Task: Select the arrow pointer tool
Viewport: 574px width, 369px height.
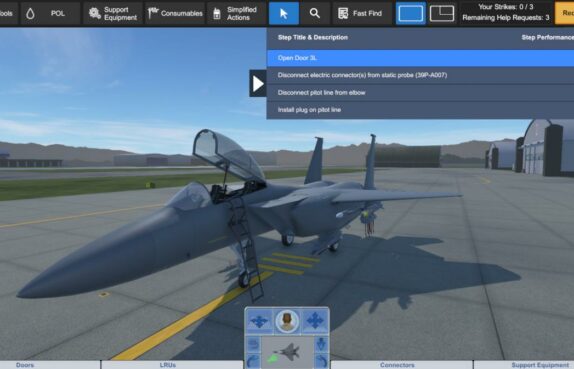Action: click(284, 13)
